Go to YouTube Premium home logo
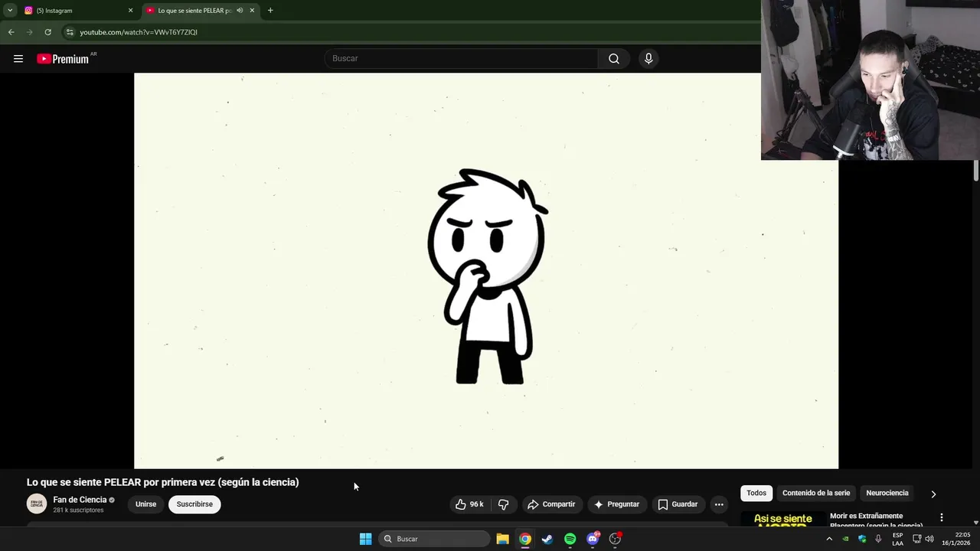Viewport: 980px width, 551px height. 63,59
